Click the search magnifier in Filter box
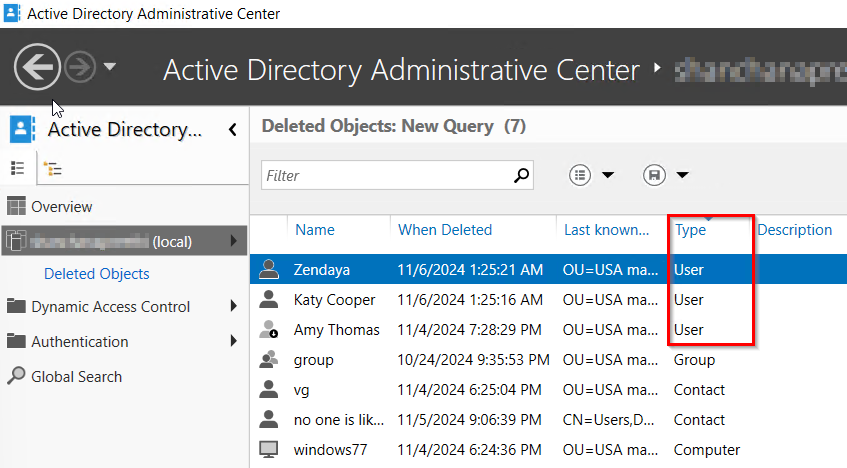847x468 pixels. [x=521, y=175]
